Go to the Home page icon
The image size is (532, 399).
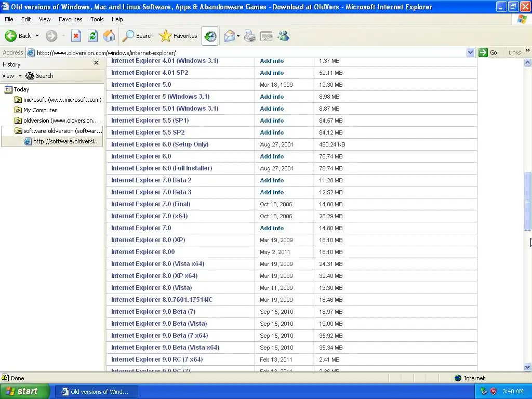(x=109, y=36)
